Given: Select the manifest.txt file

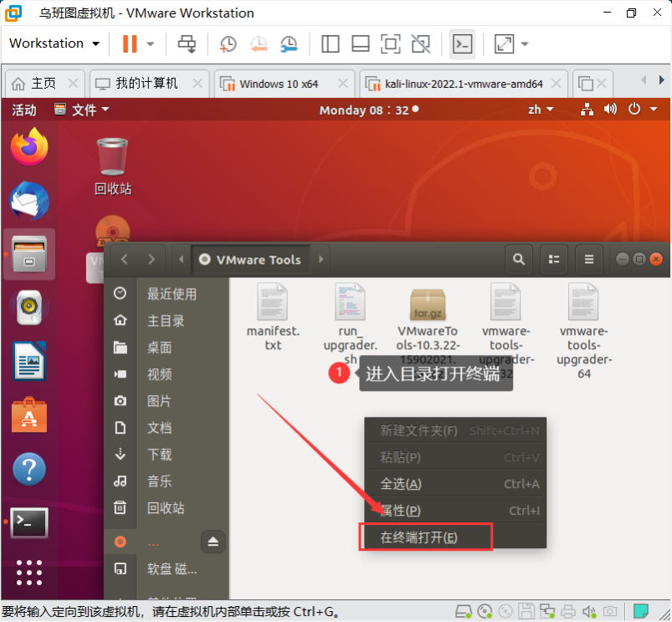Looking at the screenshot, I should 273,317.
